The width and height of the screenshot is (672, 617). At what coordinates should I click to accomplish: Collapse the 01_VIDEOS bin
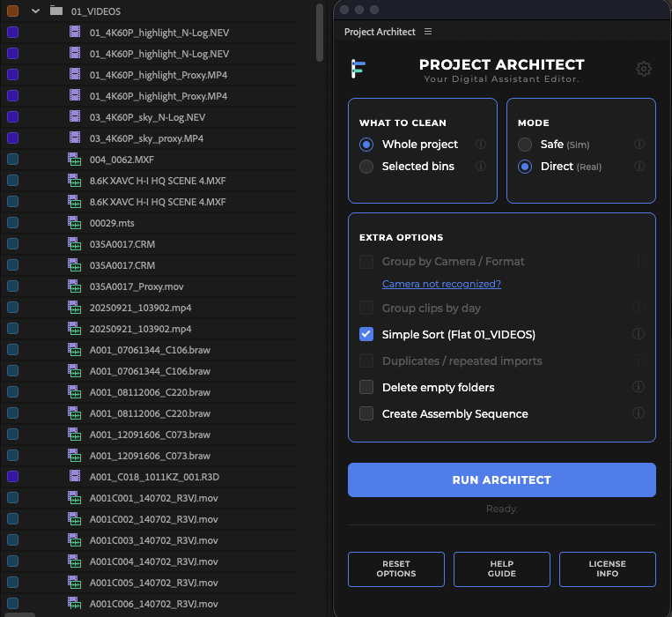[x=35, y=11]
